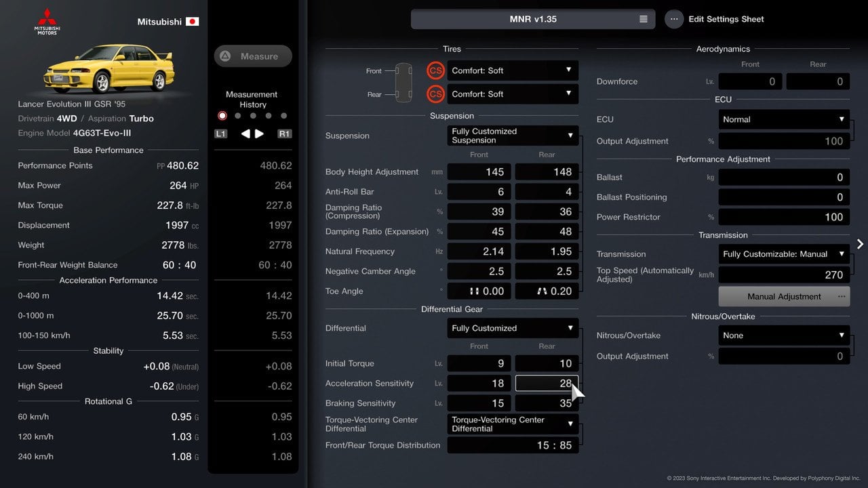Viewport: 868px width, 488px height.
Task: Click the car tire layout diagram
Action: coord(403,82)
